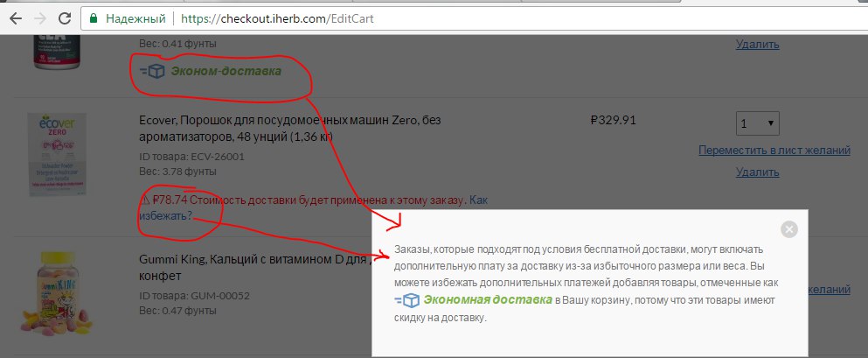
Task: Click the warning triangle before ₽78.74
Action: point(144,200)
